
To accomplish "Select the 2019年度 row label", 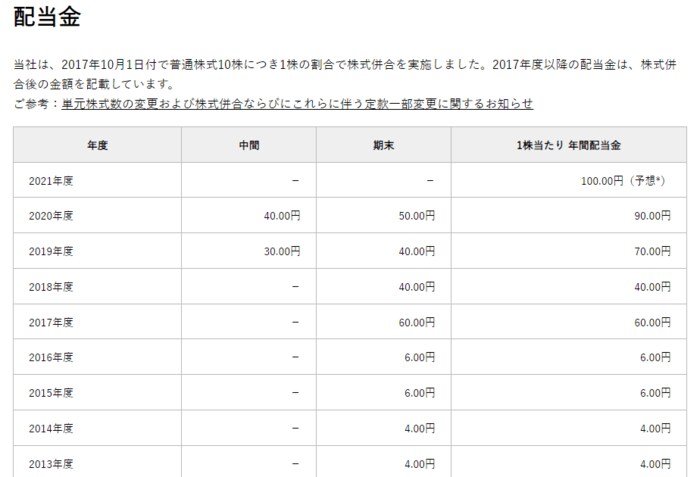I will pyautogui.click(x=53, y=251).
